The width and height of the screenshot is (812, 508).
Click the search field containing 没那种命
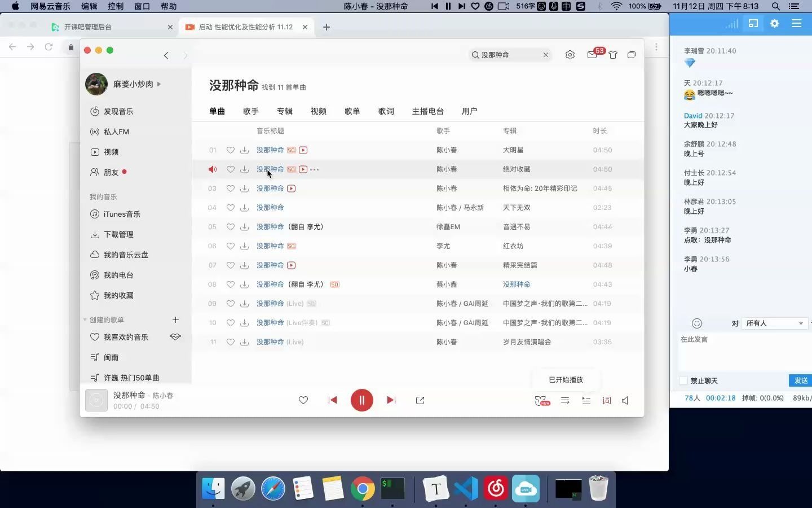(510, 55)
